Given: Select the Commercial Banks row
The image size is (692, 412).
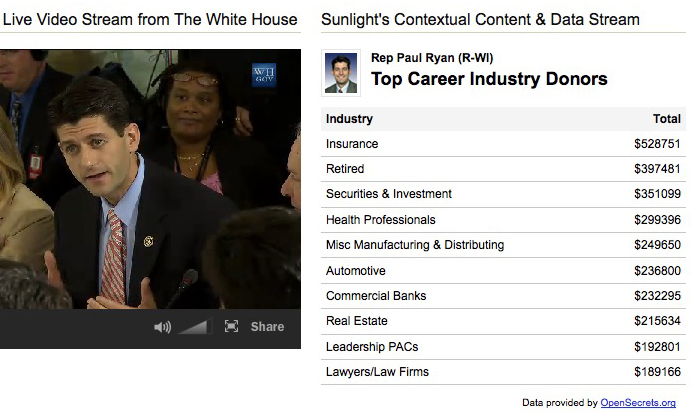Looking at the screenshot, I should click(503, 296).
